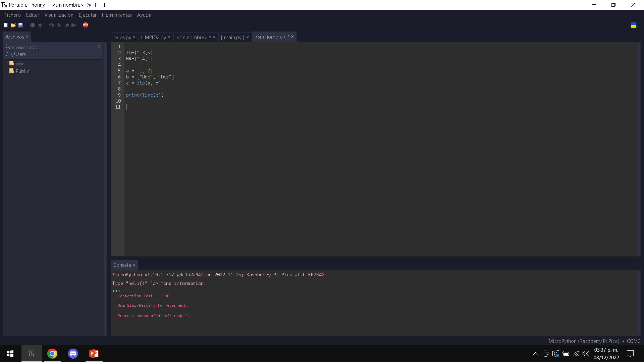The height and width of the screenshot is (362, 644).
Task: Click the sync/update tray icon with blue dot
Action: [556, 354]
